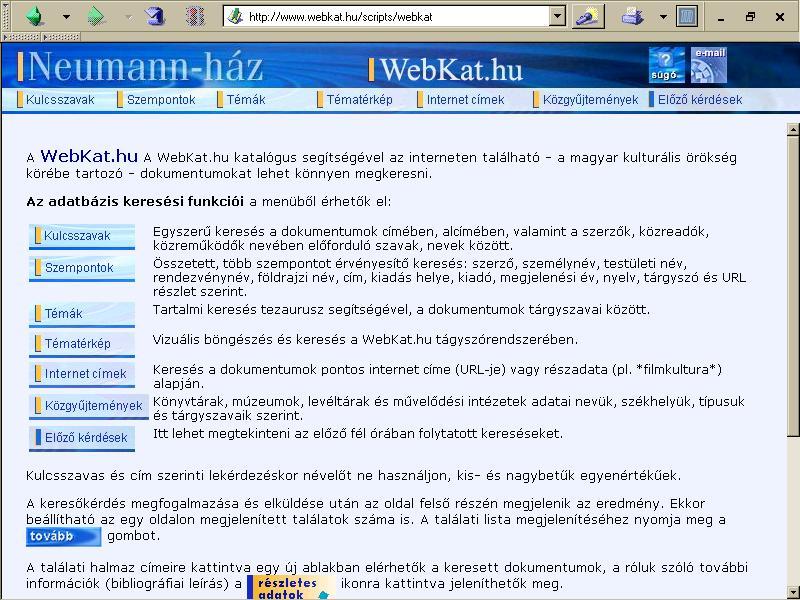800x600 pixels.
Task: Click the text 'Vizuális böngészés és keresés'
Action: click(x=249, y=340)
